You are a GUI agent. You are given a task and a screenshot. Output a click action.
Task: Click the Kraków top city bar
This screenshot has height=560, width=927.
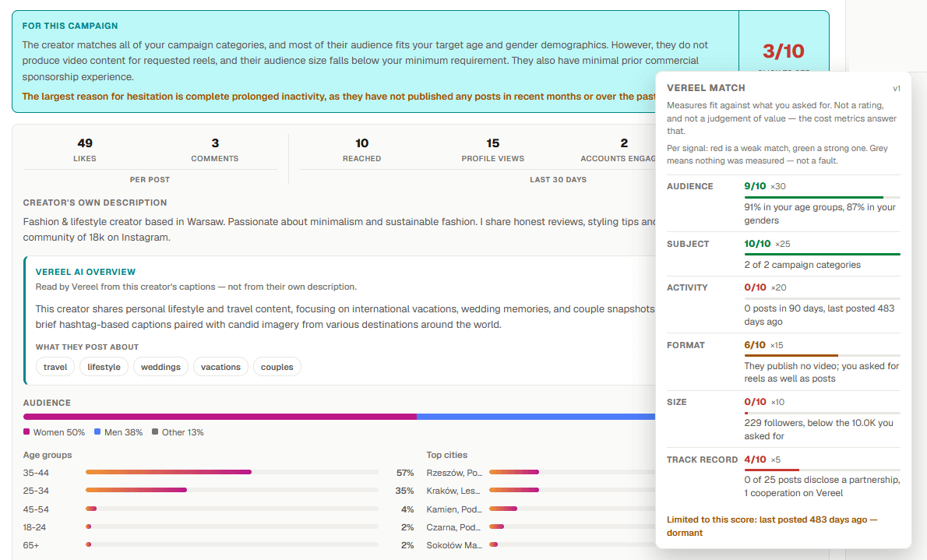(572, 490)
